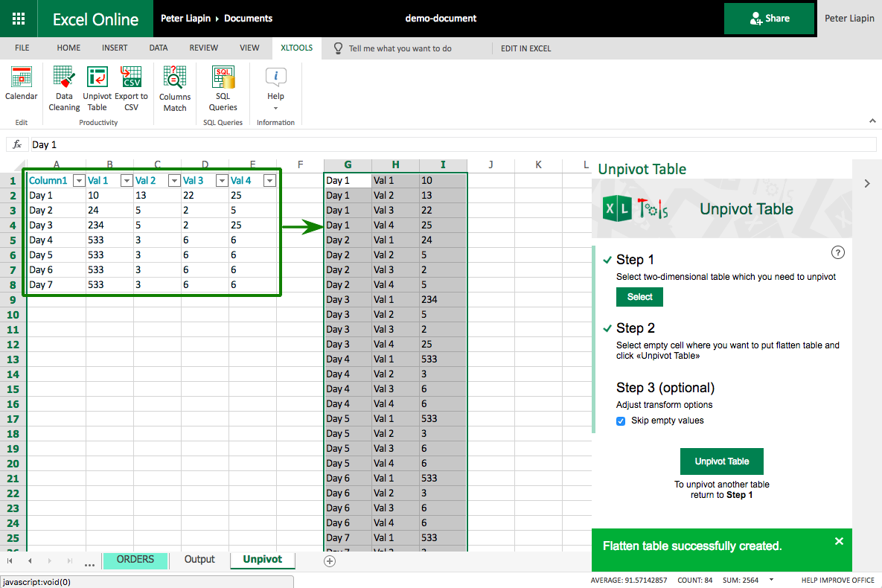Open Peter Liapin account menu
This screenshot has width=882, height=588.
[849, 19]
